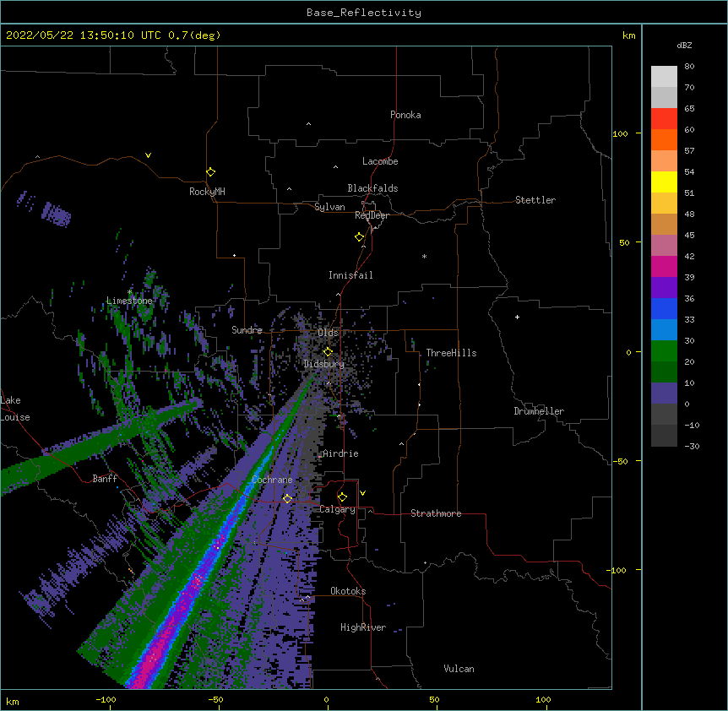Click the RedDeer label

[372, 215]
